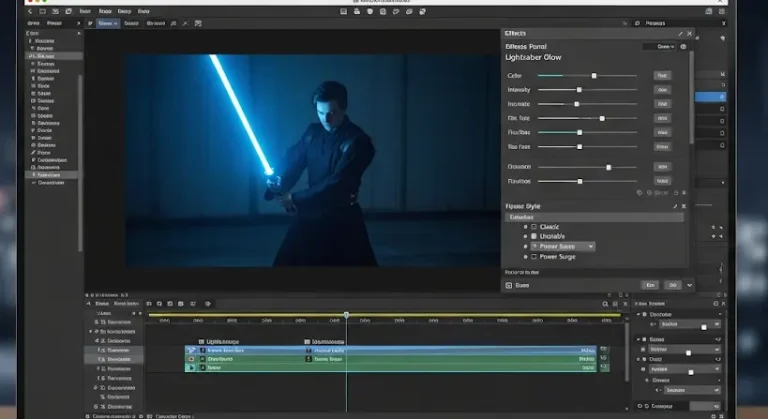Image resolution: width=768 pixels, height=419 pixels.
Task: Toggle the Power Surge checkbox
Action: [x=534, y=257]
